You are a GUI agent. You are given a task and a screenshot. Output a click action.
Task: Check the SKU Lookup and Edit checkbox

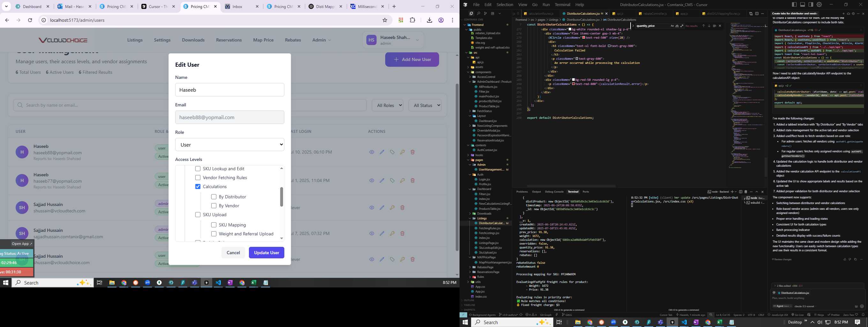(198, 169)
